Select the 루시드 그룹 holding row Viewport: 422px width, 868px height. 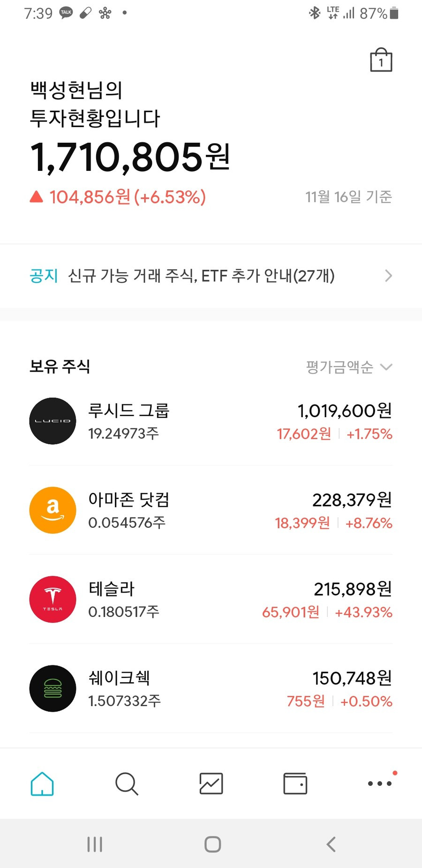click(x=211, y=421)
